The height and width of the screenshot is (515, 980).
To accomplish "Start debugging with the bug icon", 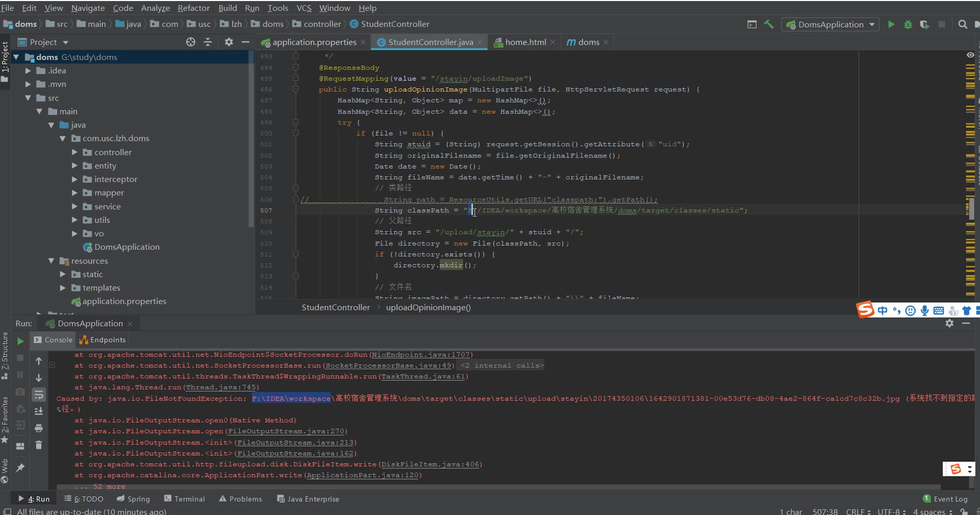I will tap(908, 24).
